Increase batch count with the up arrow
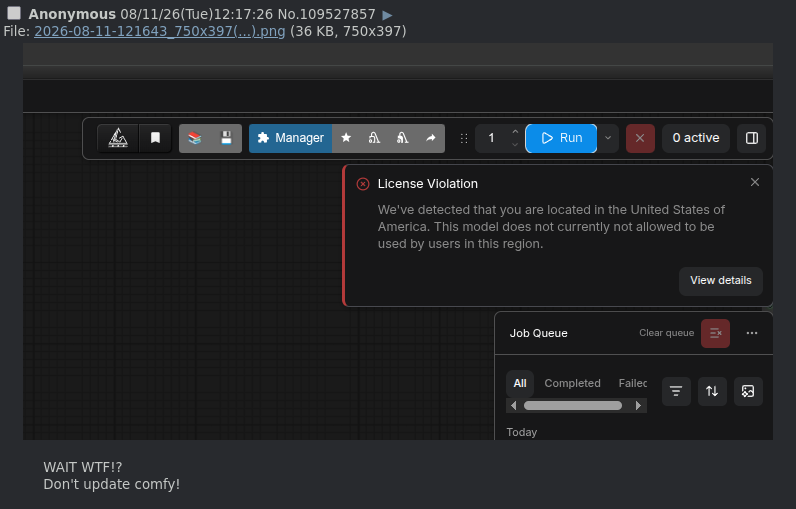The width and height of the screenshot is (796, 509). pos(515,131)
